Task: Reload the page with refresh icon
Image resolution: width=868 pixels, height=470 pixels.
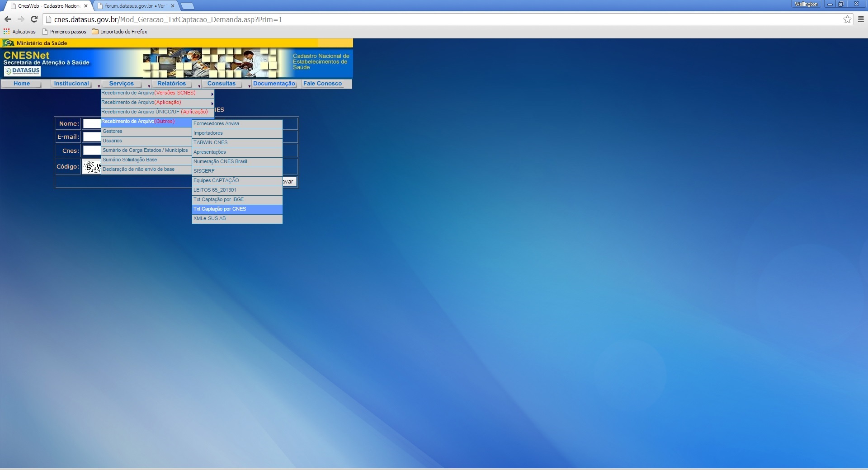Action: [x=34, y=19]
